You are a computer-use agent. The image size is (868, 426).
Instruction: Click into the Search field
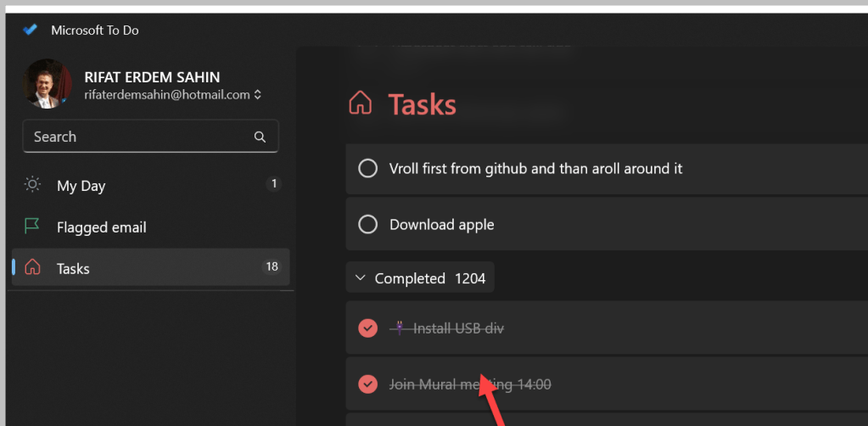point(150,137)
